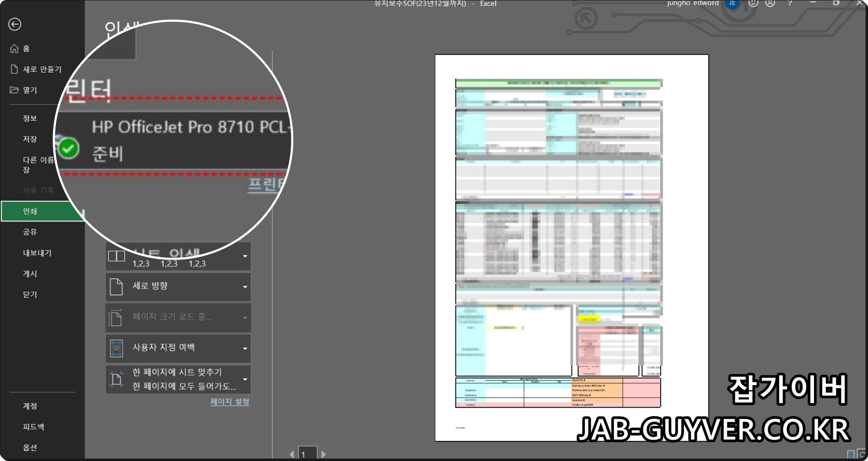Viewport: 868px width, 461px height.
Task: Click 닫기 to close the workbook
Action: (x=30, y=294)
